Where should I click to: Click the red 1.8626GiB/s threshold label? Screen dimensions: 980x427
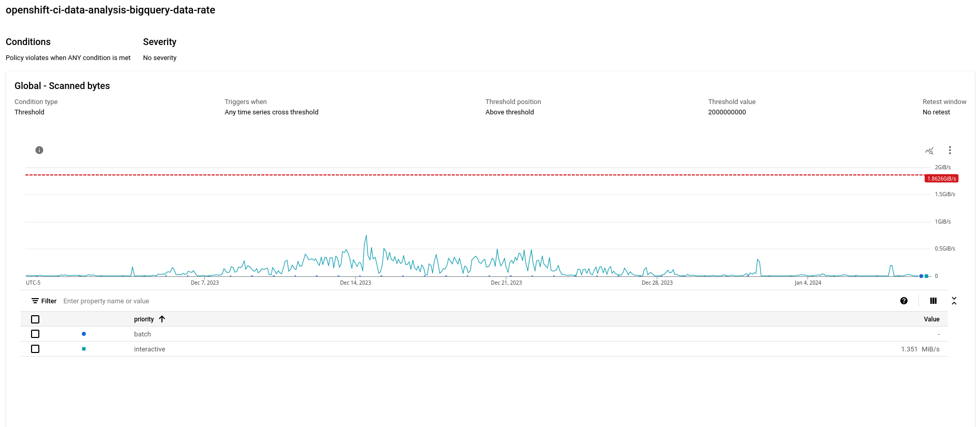[941, 179]
